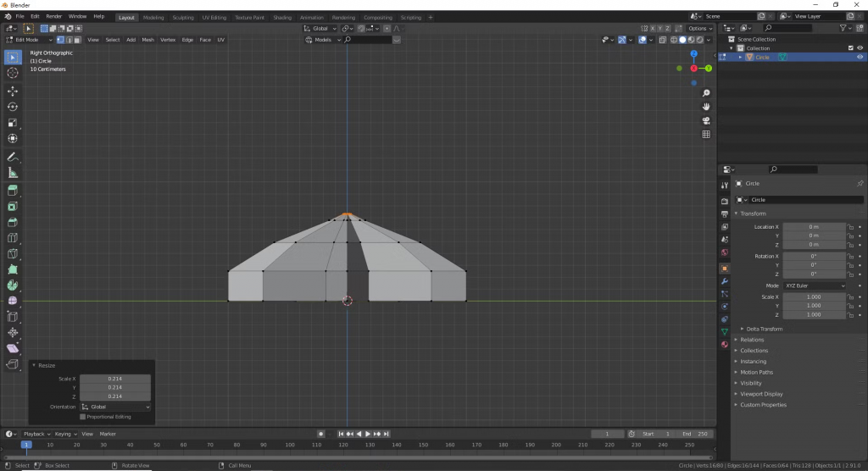This screenshot has width=868, height=471.
Task: Uncheck the Collection exclude checkbox
Action: click(x=850, y=48)
